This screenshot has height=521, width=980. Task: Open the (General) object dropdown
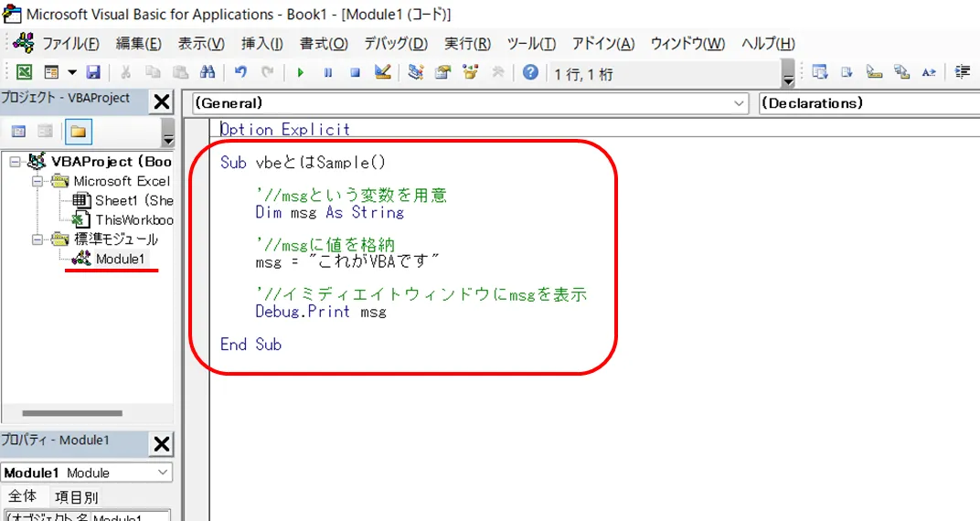(x=740, y=104)
